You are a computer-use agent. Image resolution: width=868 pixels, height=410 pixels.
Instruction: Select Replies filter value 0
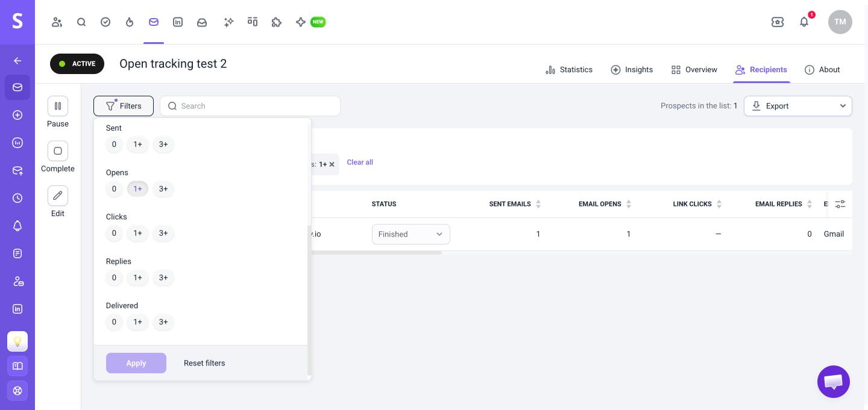pos(114,278)
